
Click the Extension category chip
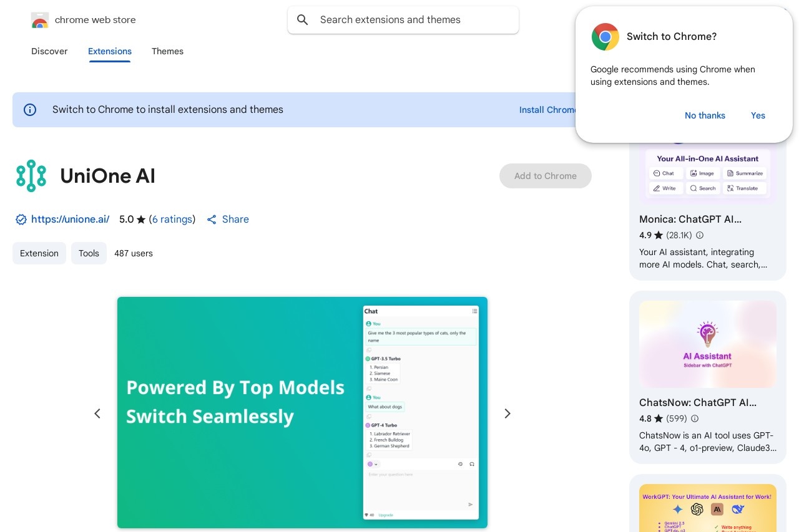(x=39, y=253)
